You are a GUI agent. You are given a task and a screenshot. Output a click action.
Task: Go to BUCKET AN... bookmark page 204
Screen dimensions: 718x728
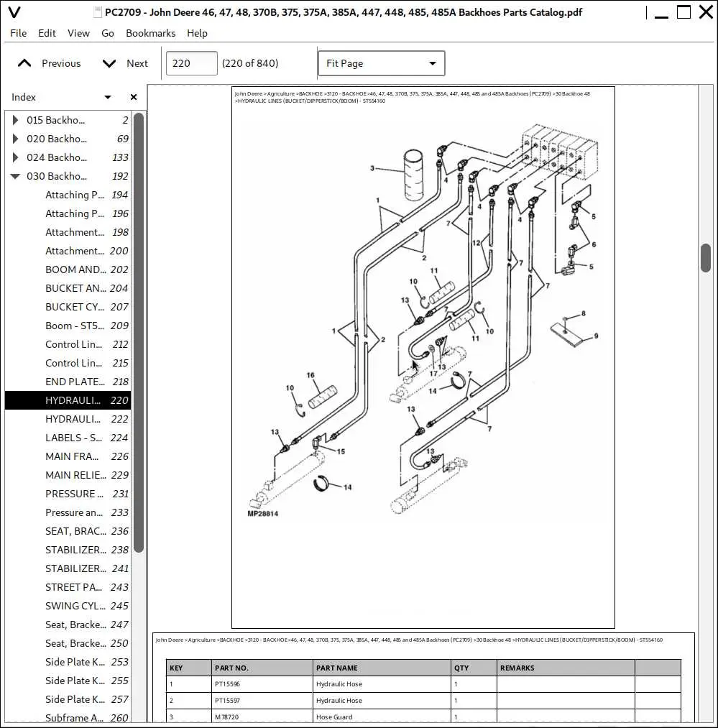click(68, 288)
